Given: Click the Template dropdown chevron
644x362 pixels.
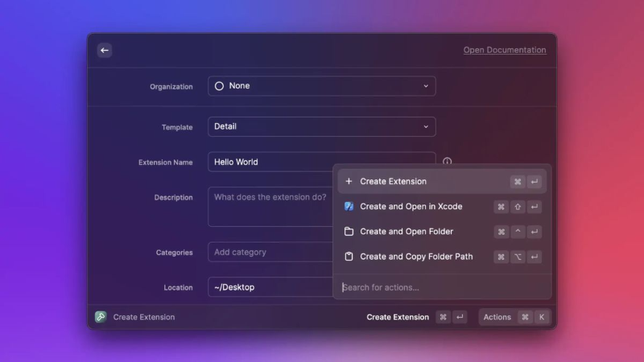Looking at the screenshot, I should pyautogui.click(x=426, y=127).
